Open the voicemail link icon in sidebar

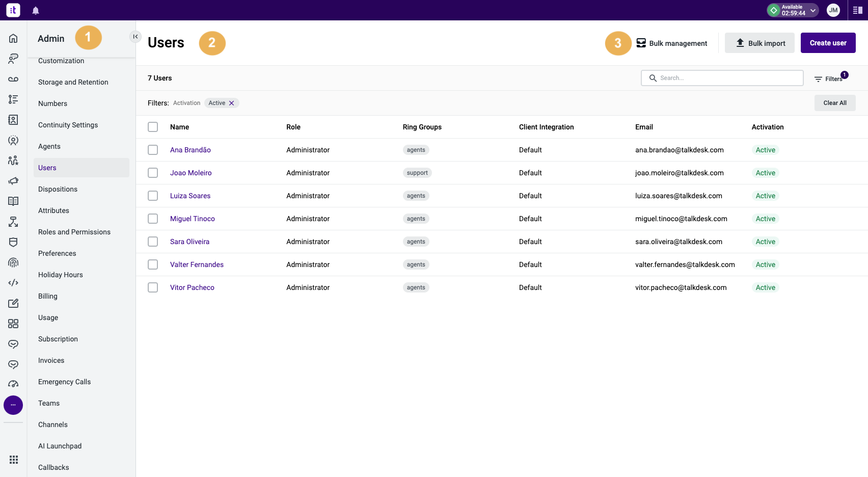click(13, 79)
